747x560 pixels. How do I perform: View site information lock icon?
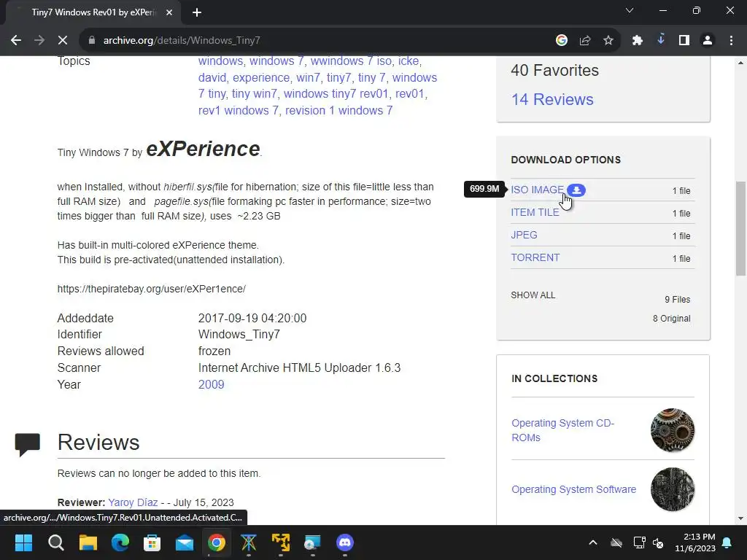pos(91,41)
